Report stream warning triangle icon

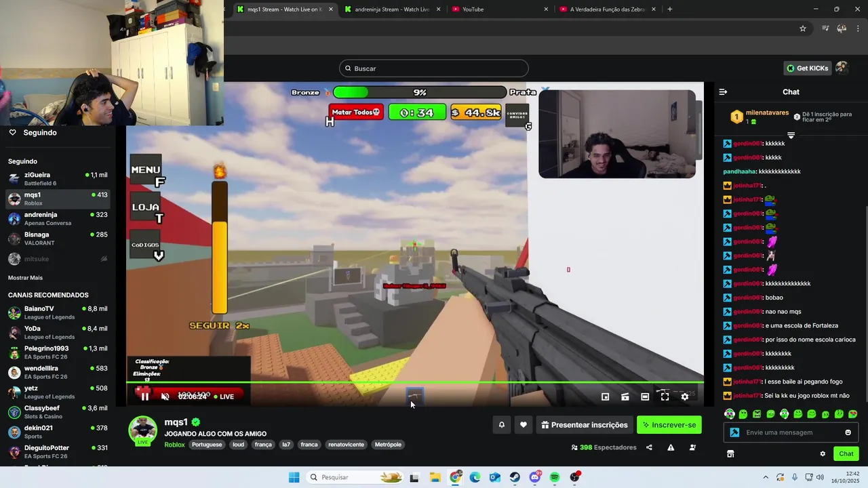[671, 447]
